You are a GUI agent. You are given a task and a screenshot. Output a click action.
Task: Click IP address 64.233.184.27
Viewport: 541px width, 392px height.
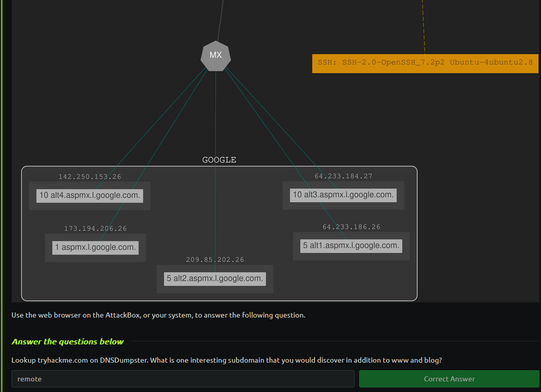343,176
